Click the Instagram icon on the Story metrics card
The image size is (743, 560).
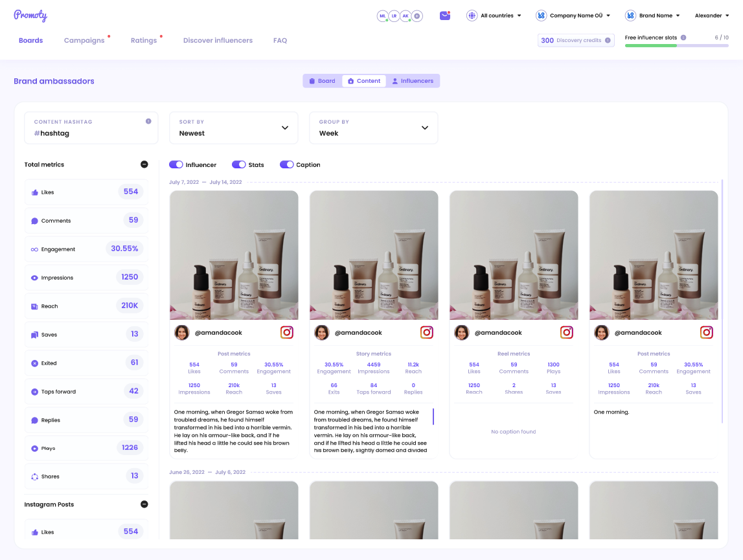[426, 332]
